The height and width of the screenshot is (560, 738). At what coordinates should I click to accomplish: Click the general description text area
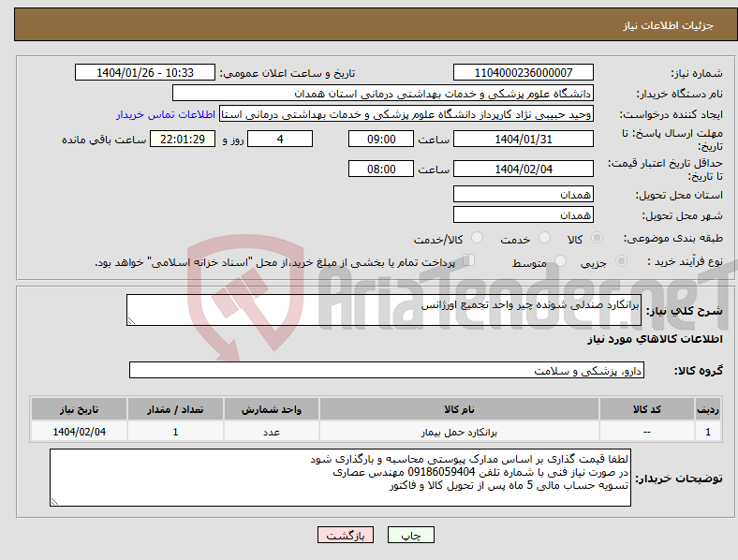[384, 310]
